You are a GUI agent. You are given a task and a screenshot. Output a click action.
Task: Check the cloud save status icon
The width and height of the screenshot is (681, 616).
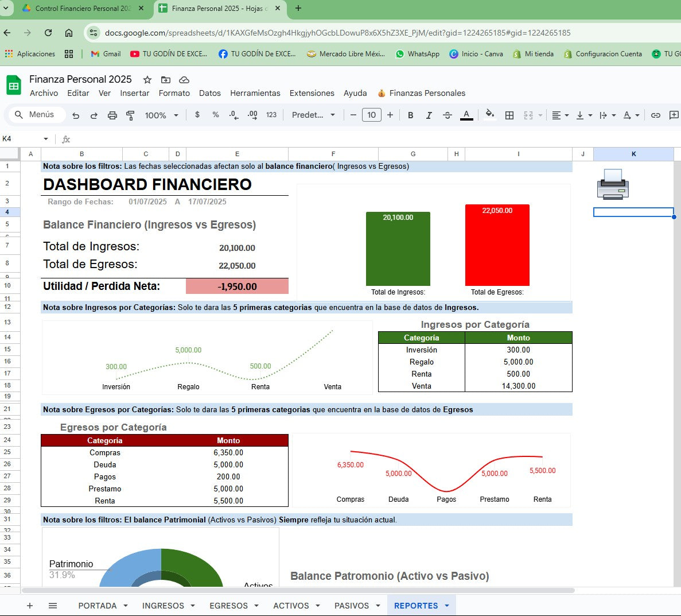tap(184, 80)
